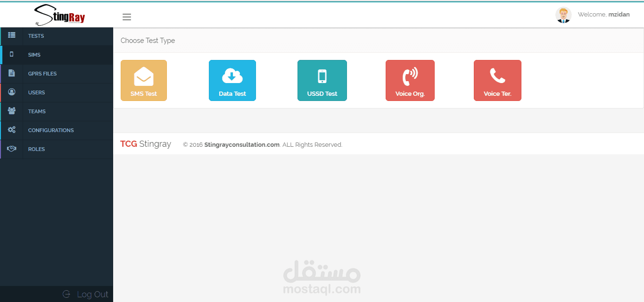Click the person icon next to USERS
644x302 pixels.
click(x=11, y=92)
